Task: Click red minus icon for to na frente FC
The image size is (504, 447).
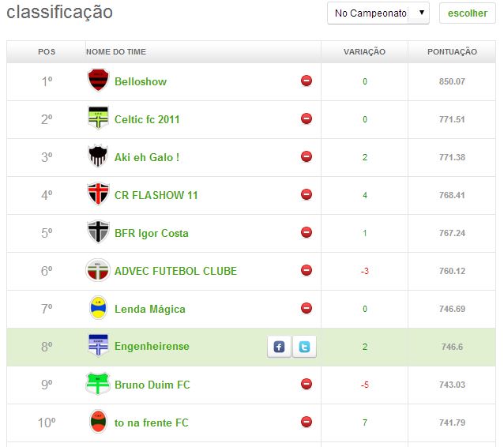Action: coord(307,423)
